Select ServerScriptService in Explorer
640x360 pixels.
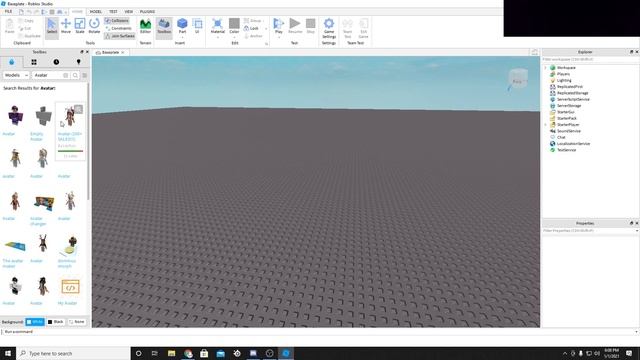[573, 99]
